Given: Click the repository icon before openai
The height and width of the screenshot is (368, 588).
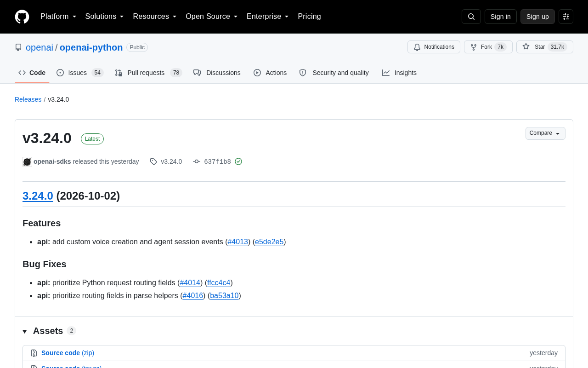Looking at the screenshot, I should pyautogui.click(x=18, y=47).
